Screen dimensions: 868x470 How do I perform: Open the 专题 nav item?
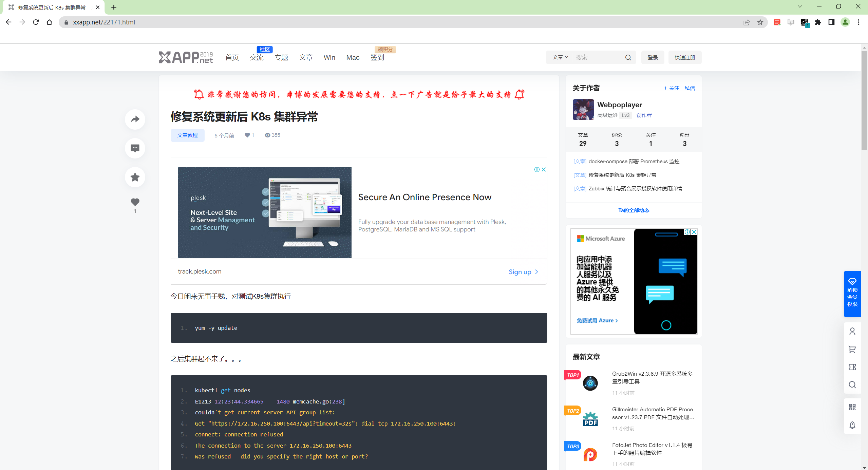pyautogui.click(x=281, y=57)
